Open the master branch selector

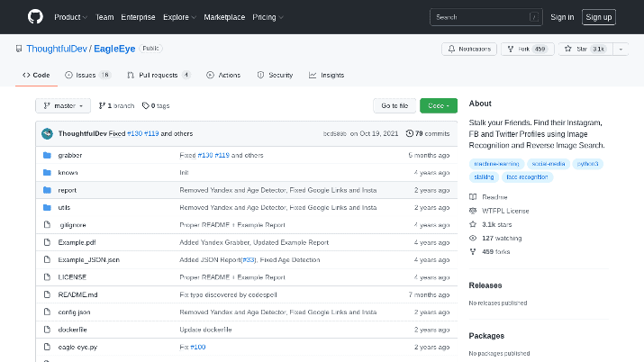[63, 106]
